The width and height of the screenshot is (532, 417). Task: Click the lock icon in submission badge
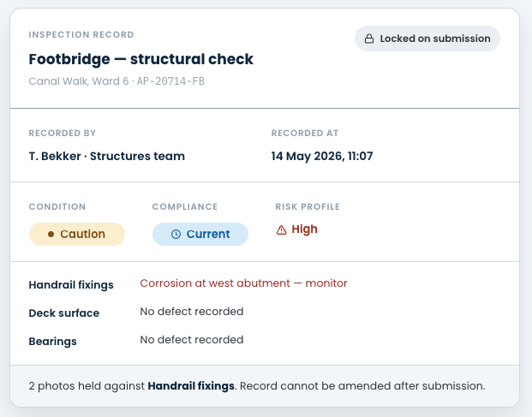click(x=369, y=39)
